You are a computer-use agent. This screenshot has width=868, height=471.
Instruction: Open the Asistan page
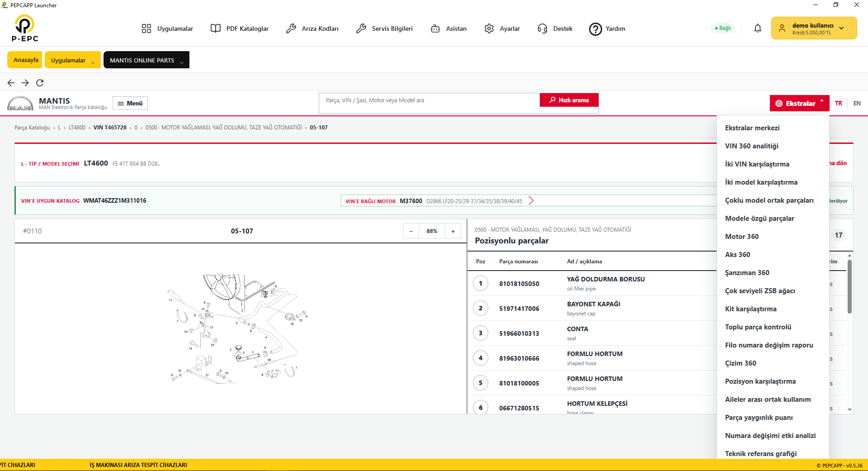click(448, 29)
